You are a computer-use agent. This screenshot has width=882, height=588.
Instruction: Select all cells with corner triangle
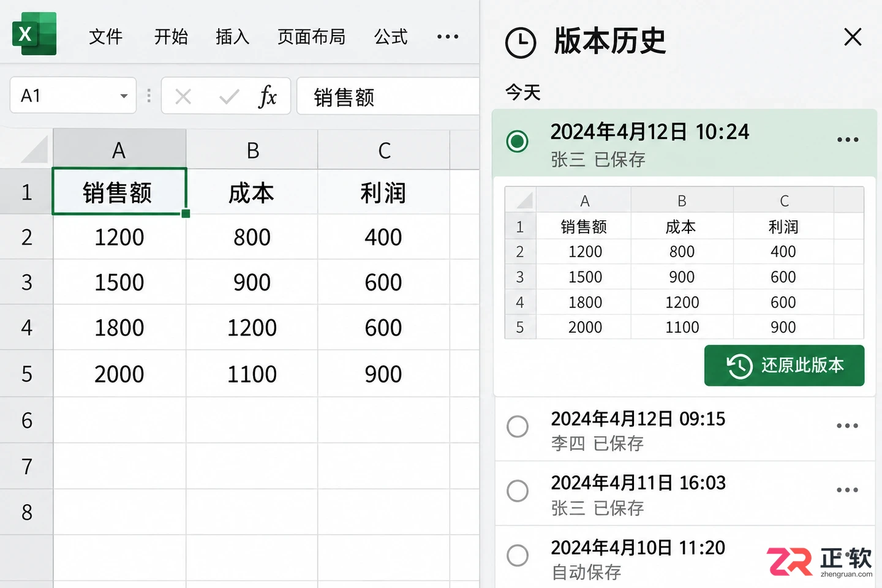coord(34,149)
